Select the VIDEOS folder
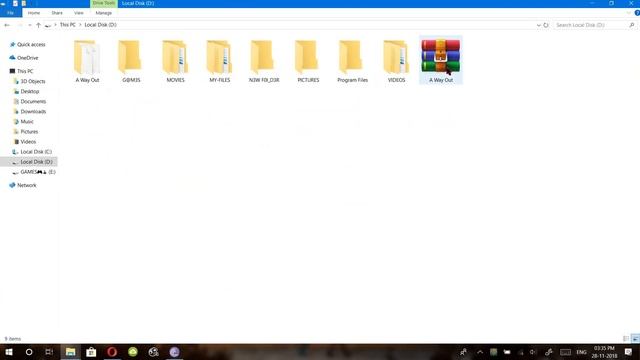 click(396, 61)
